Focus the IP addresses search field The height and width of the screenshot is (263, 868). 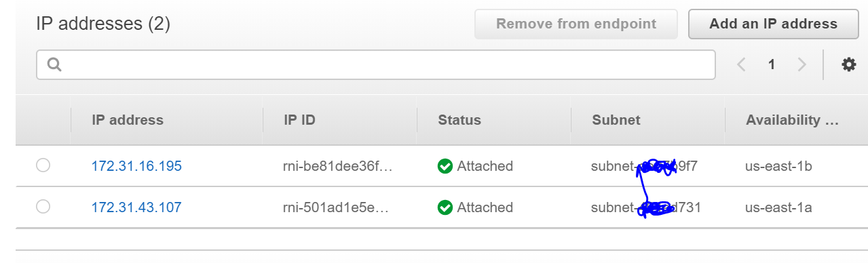(375, 64)
